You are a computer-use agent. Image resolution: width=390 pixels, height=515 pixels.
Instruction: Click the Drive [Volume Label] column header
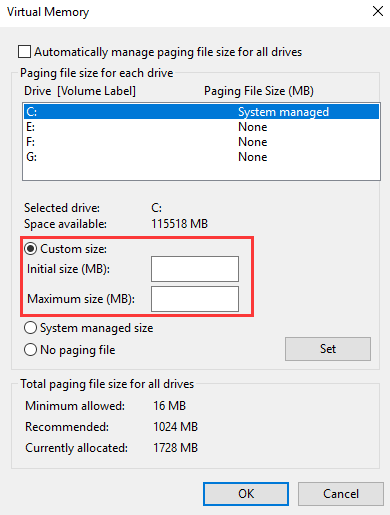tap(80, 91)
